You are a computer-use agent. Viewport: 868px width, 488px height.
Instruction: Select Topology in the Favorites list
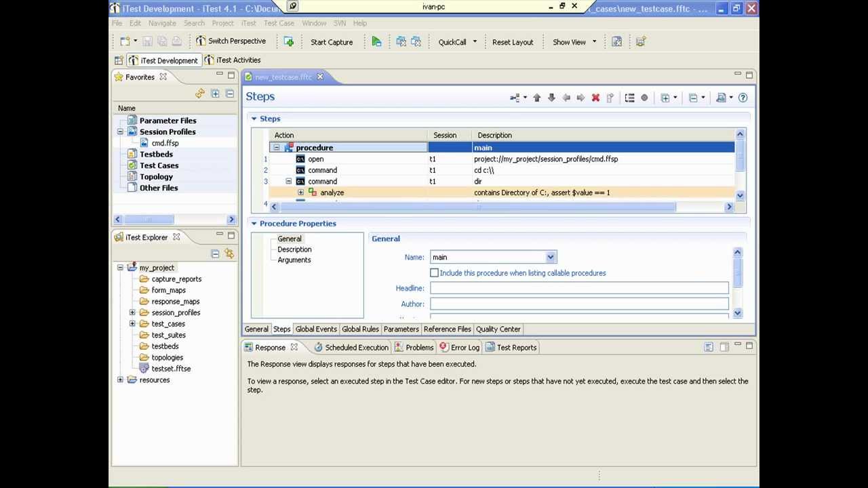click(156, 177)
